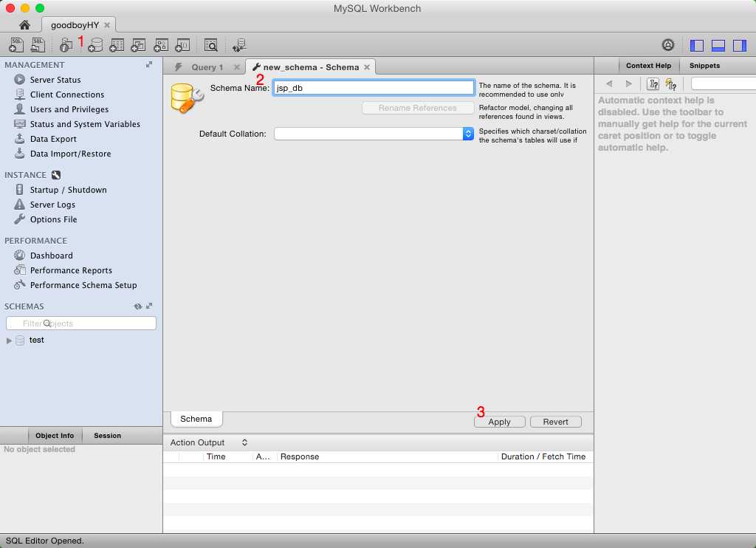Click the Filter objects search field
This screenshot has height=548, width=756.
81,323
